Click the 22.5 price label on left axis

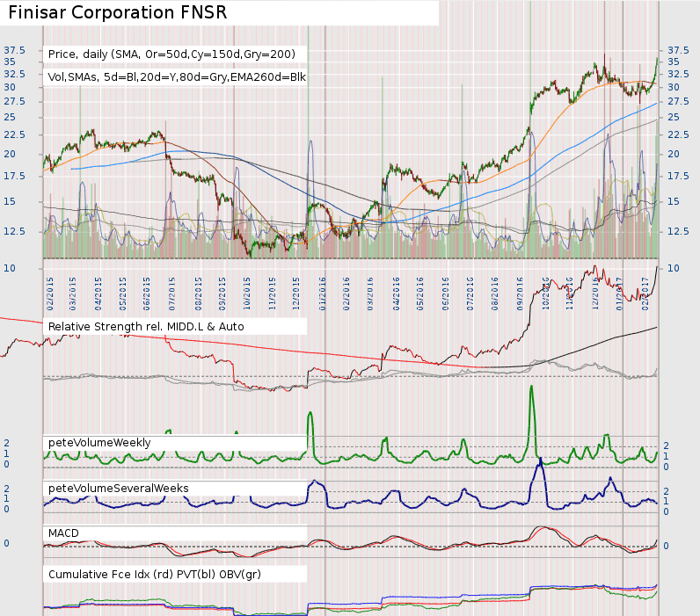(x=15, y=134)
